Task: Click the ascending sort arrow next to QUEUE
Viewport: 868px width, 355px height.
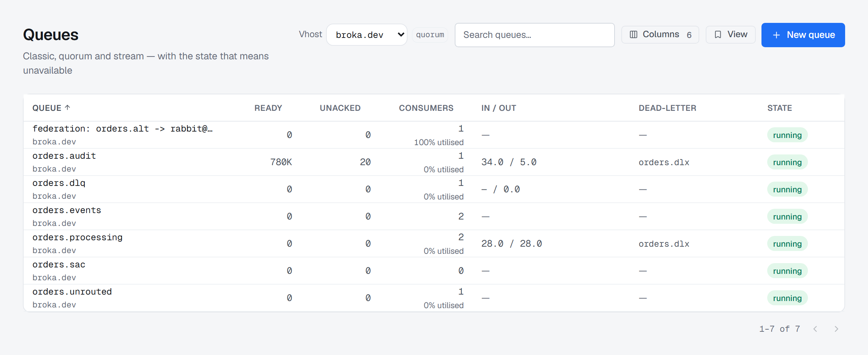Action: 67,107
